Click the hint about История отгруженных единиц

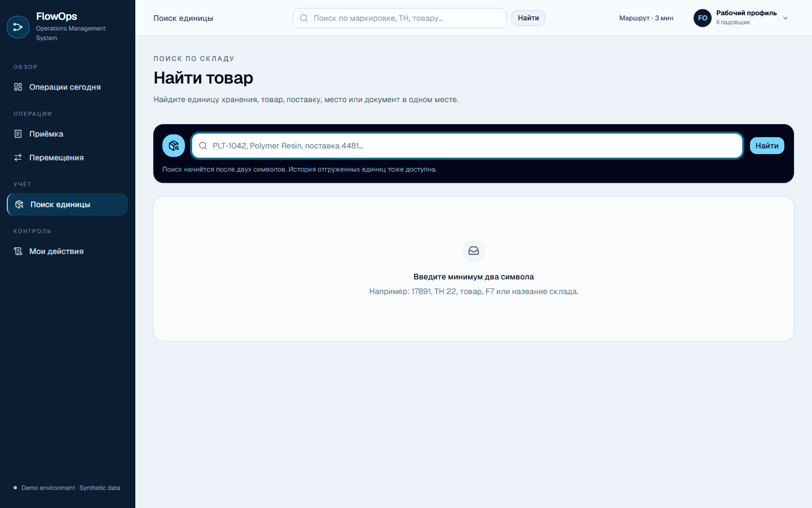pos(299,169)
